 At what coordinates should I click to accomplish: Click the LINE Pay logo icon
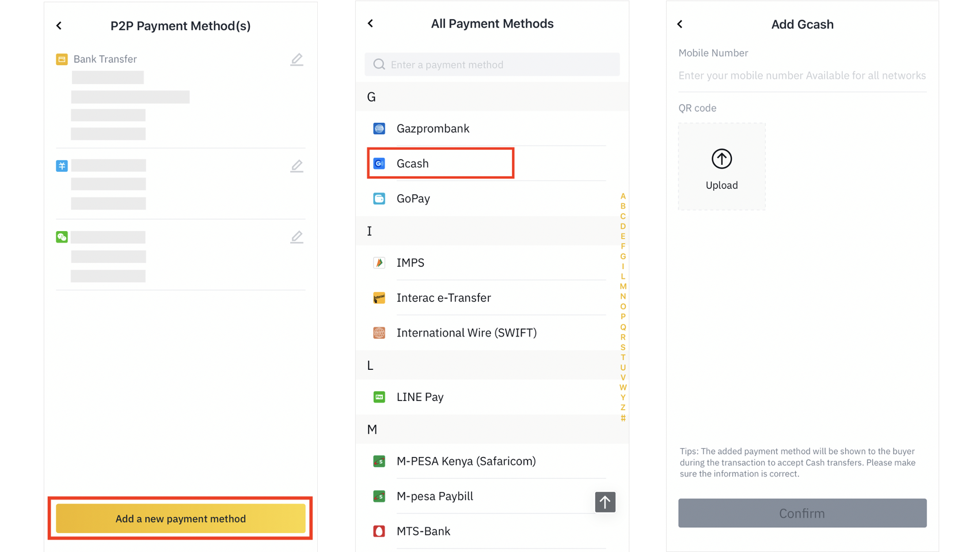pyautogui.click(x=379, y=397)
